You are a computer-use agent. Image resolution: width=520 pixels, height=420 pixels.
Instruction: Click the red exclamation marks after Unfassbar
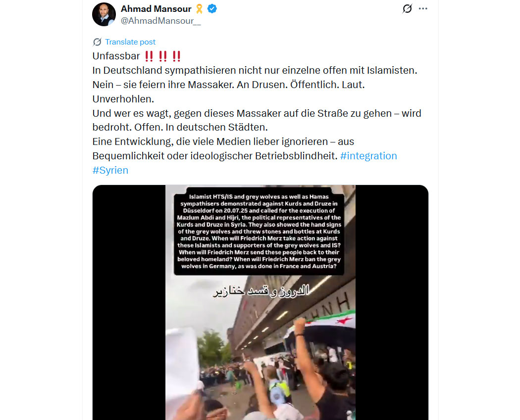pos(162,56)
